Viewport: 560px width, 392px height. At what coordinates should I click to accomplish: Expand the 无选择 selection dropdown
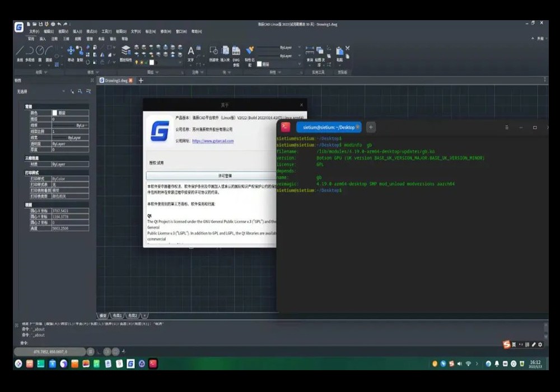coord(64,91)
